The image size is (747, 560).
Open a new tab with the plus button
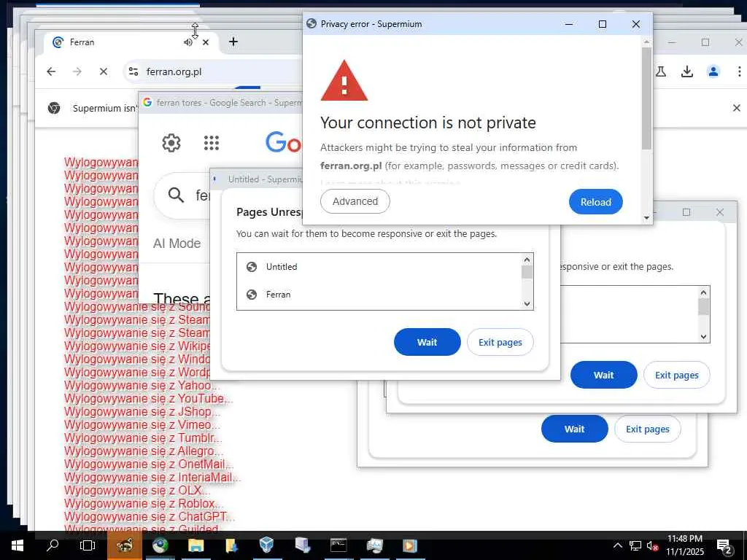[x=233, y=42]
